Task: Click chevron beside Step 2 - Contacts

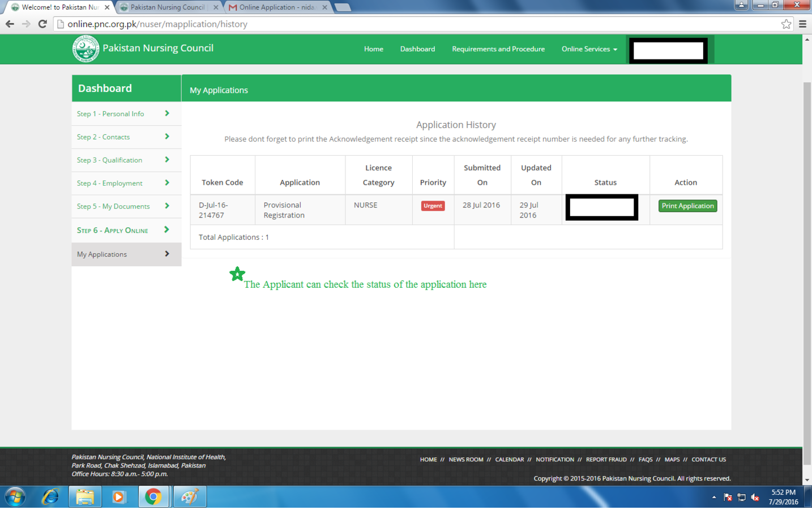Action: point(167,137)
